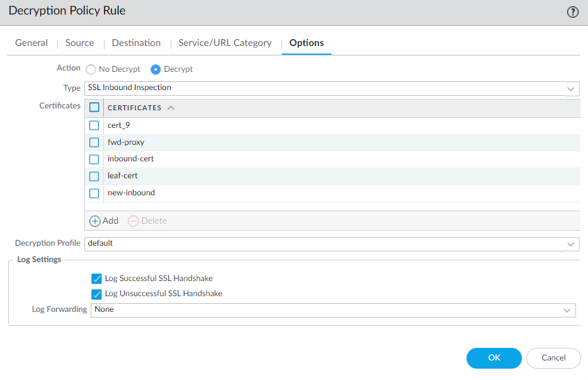Uncheck Log Unsuccessful SSL Handshake

coord(96,294)
